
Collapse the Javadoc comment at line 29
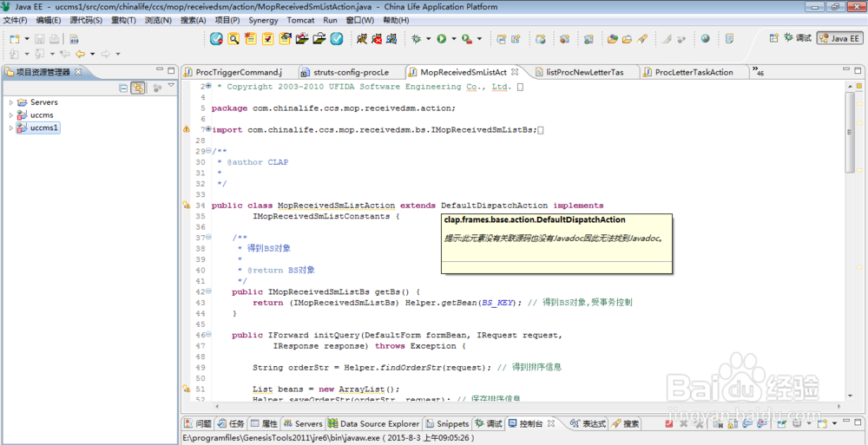pos(208,151)
